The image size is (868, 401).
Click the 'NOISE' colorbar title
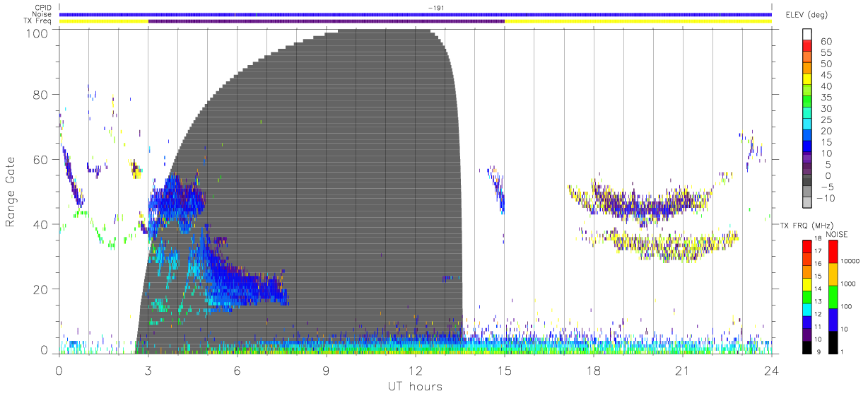pyautogui.click(x=838, y=233)
